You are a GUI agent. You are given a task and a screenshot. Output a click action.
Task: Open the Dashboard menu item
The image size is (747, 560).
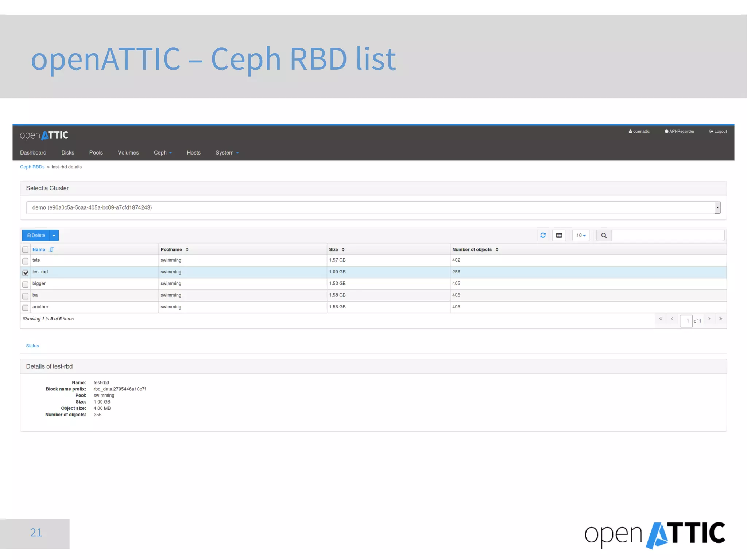[x=33, y=153]
